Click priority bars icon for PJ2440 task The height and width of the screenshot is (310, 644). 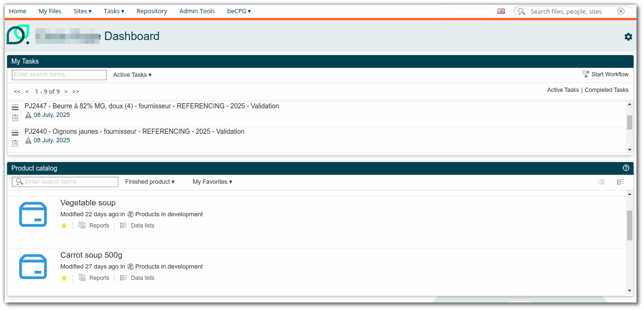[x=15, y=132]
